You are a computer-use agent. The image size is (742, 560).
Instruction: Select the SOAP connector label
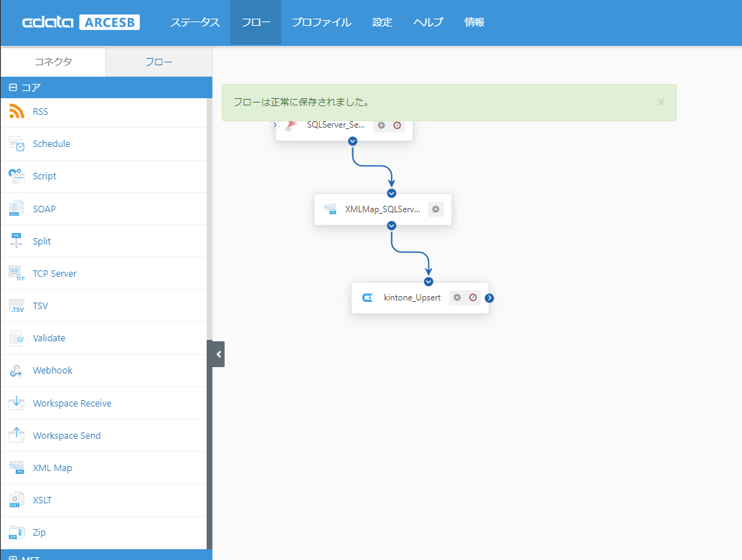(44, 209)
